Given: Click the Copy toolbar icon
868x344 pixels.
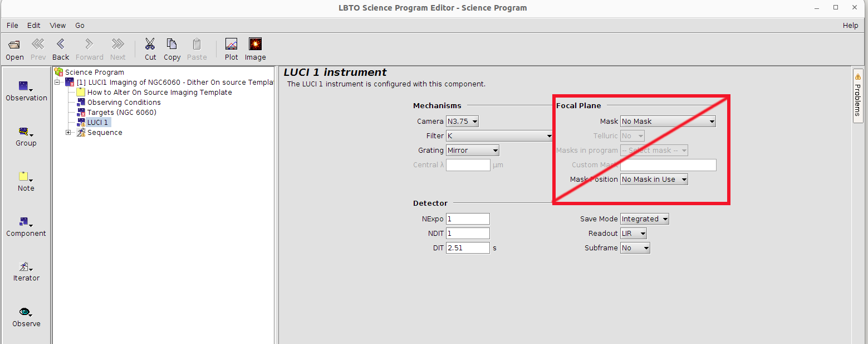Looking at the screenshot, I should (172, 45).
